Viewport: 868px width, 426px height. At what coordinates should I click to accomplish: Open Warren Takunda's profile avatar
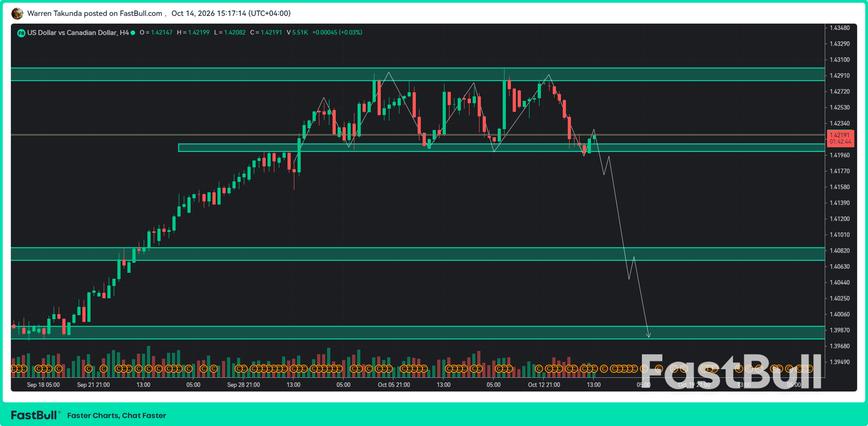coord(17,14)
